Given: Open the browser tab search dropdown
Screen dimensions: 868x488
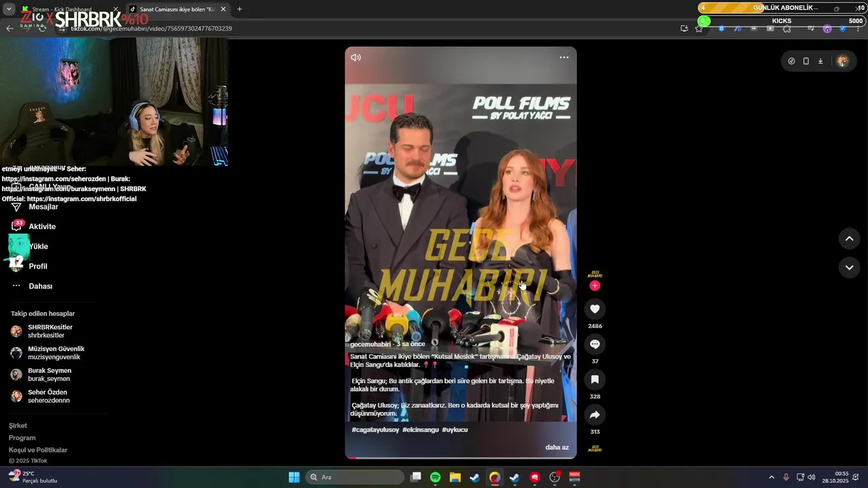Looking at the screenshot, I should [9, 9].
